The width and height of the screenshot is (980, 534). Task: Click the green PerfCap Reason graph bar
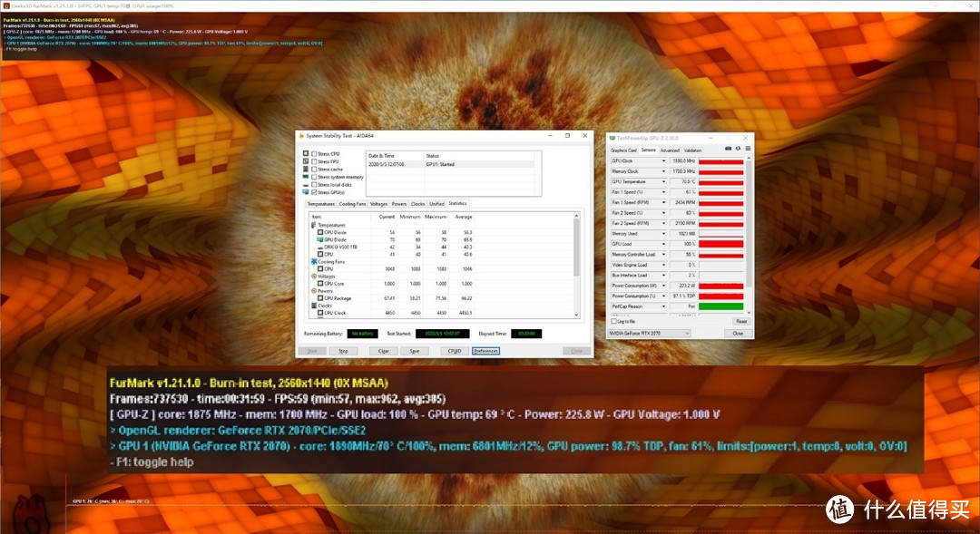(x=720, y=306)
